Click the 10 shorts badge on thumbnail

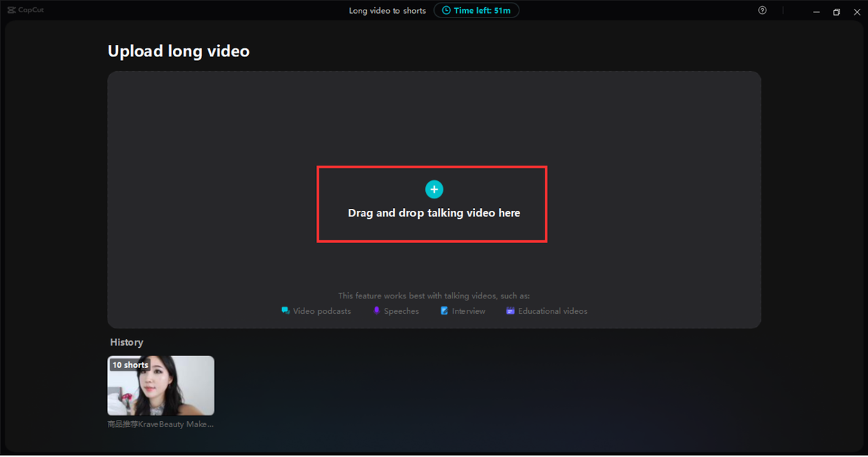point(130,365)
